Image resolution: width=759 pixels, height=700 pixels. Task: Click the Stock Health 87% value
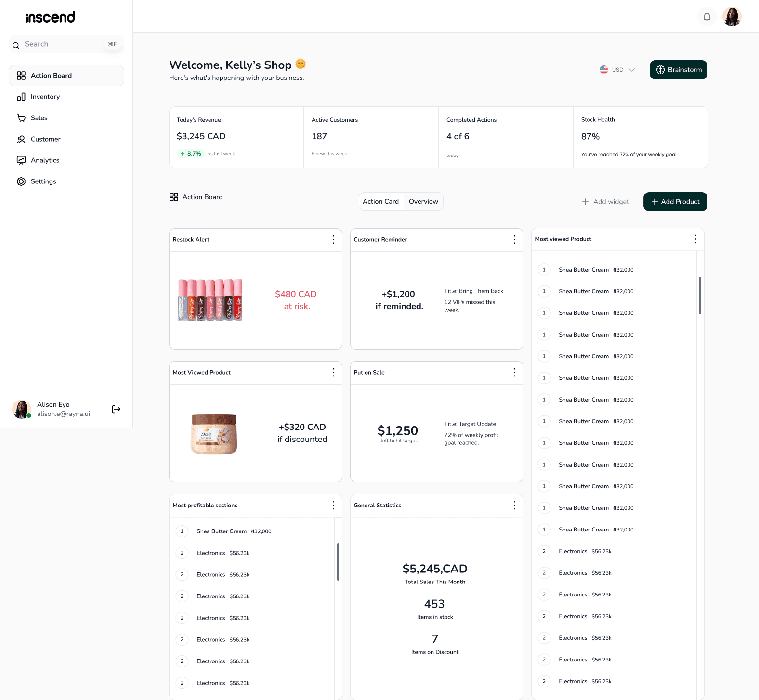(x=590, y=136)
